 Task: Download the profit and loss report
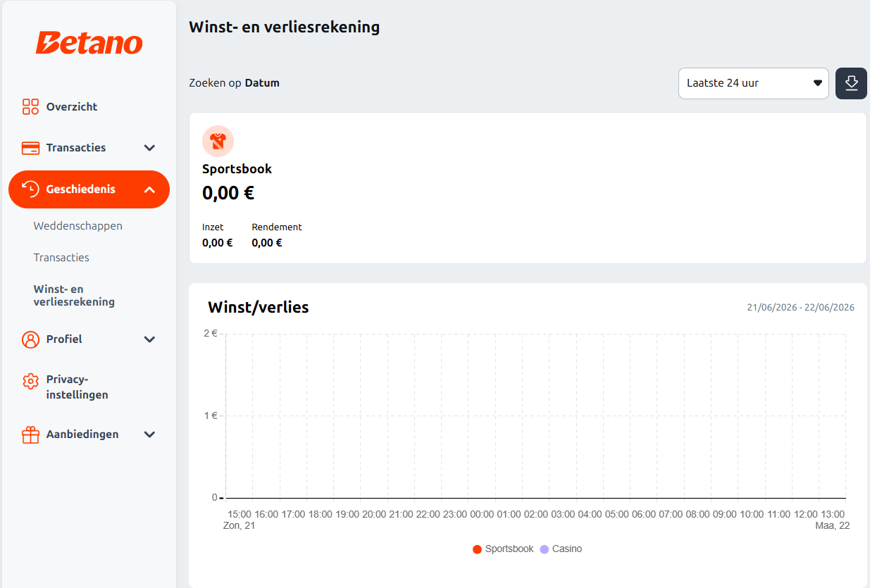[x=851, y=83]
